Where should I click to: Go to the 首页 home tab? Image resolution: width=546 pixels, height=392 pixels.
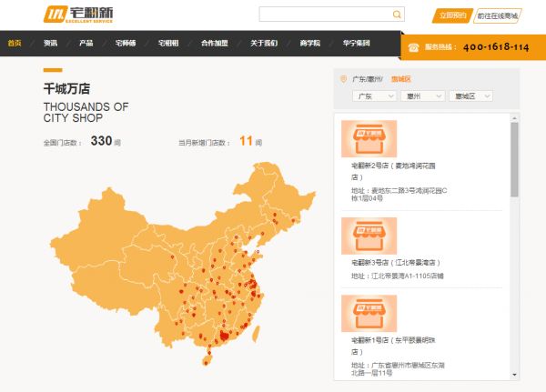click(15, 43)
